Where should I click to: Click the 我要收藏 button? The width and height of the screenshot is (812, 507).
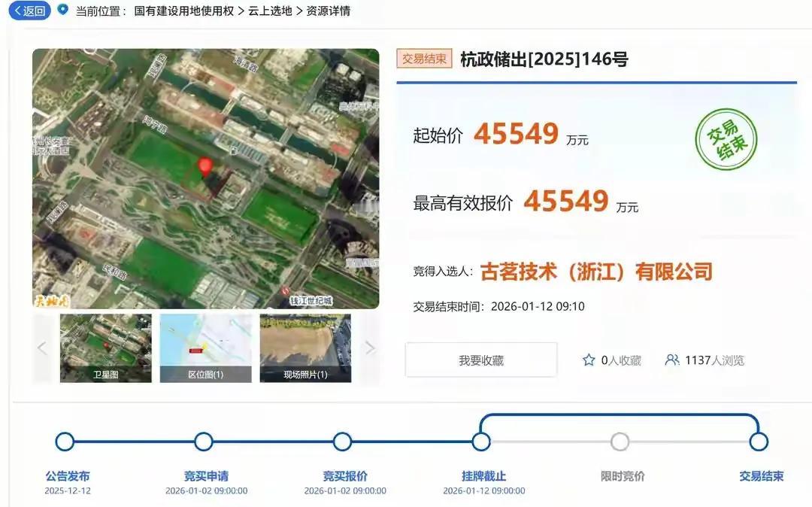(x=480, y=360)
